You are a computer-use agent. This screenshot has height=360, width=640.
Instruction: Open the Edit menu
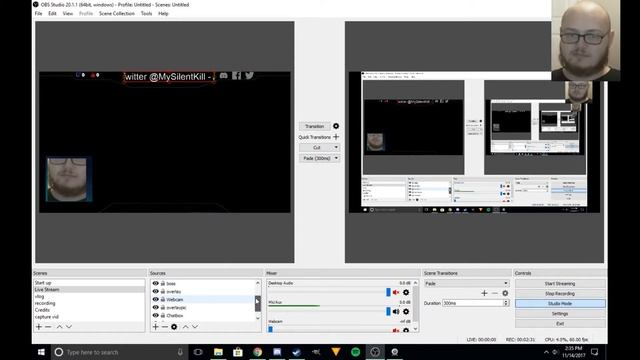tap(52, 13)
